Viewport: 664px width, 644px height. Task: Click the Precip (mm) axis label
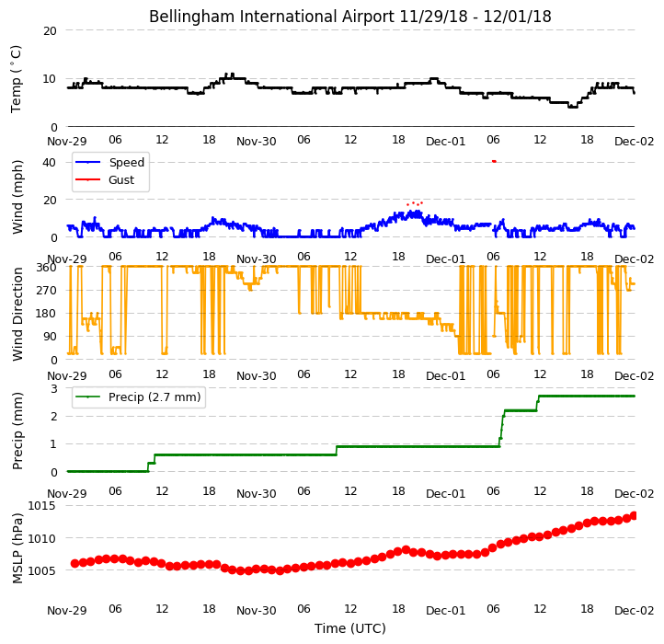tap(17, 431)
